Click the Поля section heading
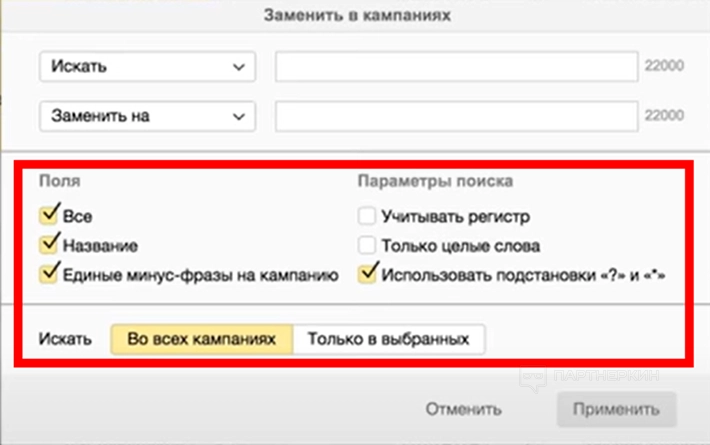This screenshot has height=445, width=710. [x=60, y=182]
